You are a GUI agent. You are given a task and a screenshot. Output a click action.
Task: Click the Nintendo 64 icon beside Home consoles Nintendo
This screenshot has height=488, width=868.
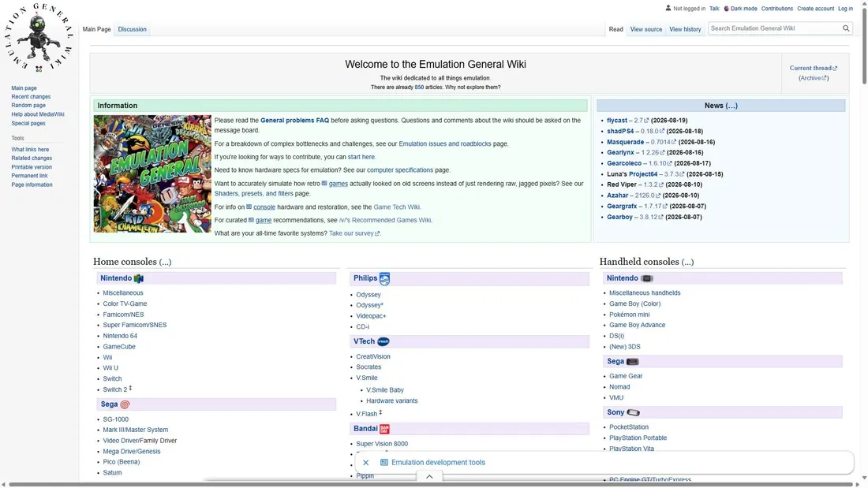pos(138,278)
